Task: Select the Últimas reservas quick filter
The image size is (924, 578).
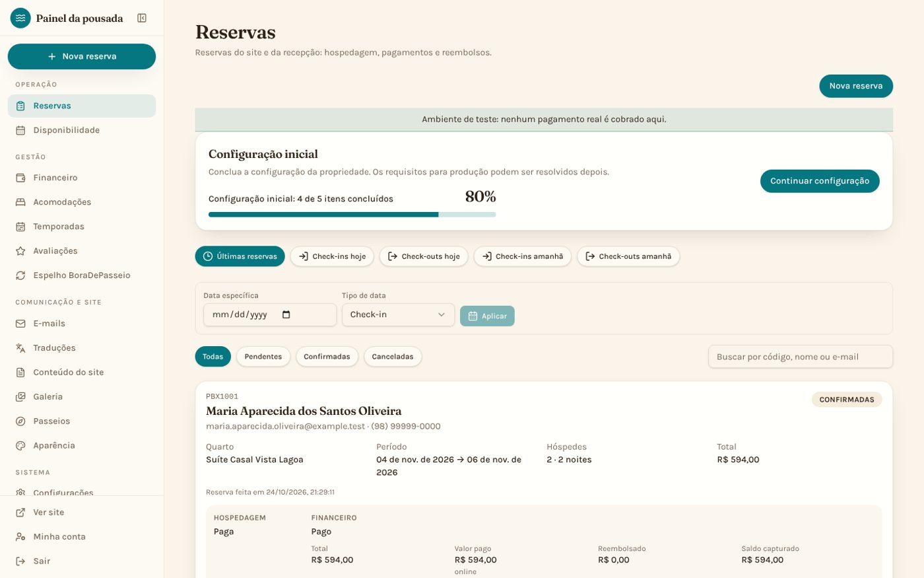Action: coord(240,256)
